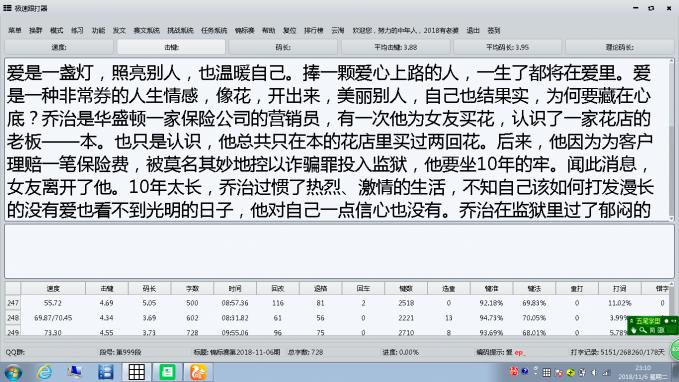
Task: Click the text pane vertical scrollbar
Action: coord(671,139)
